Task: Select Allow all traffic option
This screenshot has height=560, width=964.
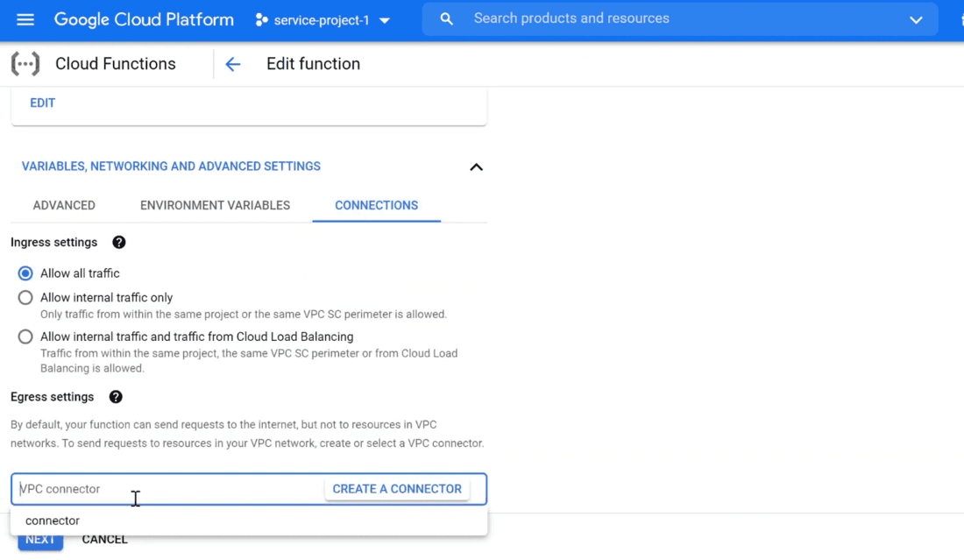Action: pyautogui.click(x=25, y=273)
